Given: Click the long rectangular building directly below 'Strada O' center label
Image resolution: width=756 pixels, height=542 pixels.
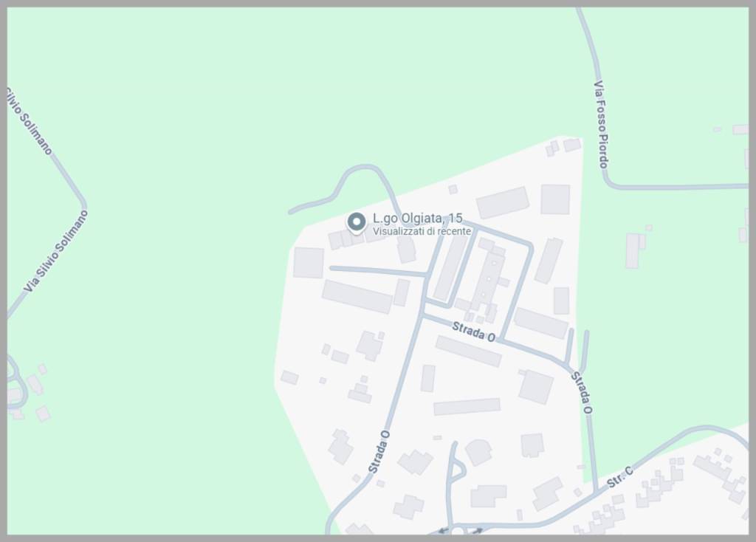Looking at the screenshot, I should [x=469, y=351].
